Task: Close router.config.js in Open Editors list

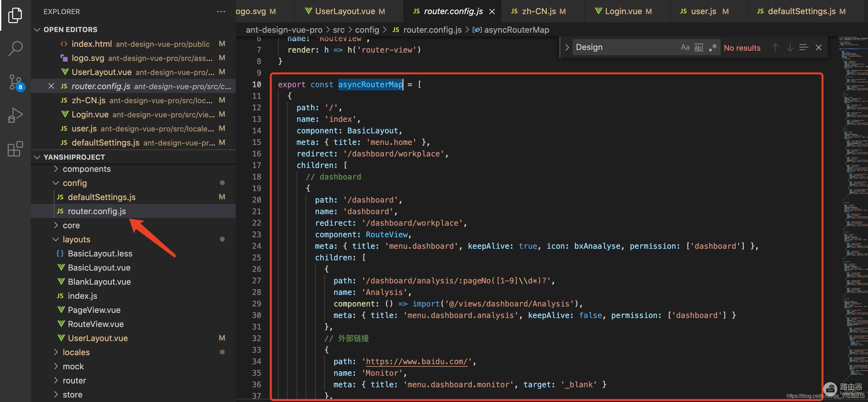Action: click(x=51, y=86)
